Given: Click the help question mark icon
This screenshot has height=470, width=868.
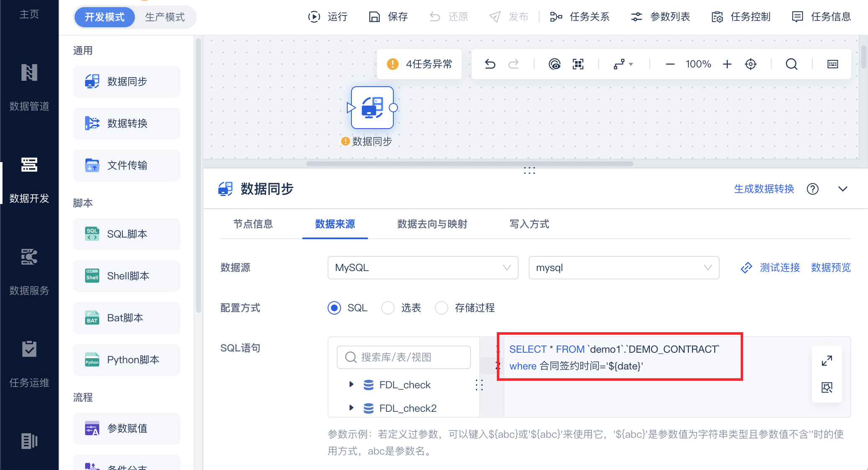Looking at the screenshot, I should coord(813,189).
